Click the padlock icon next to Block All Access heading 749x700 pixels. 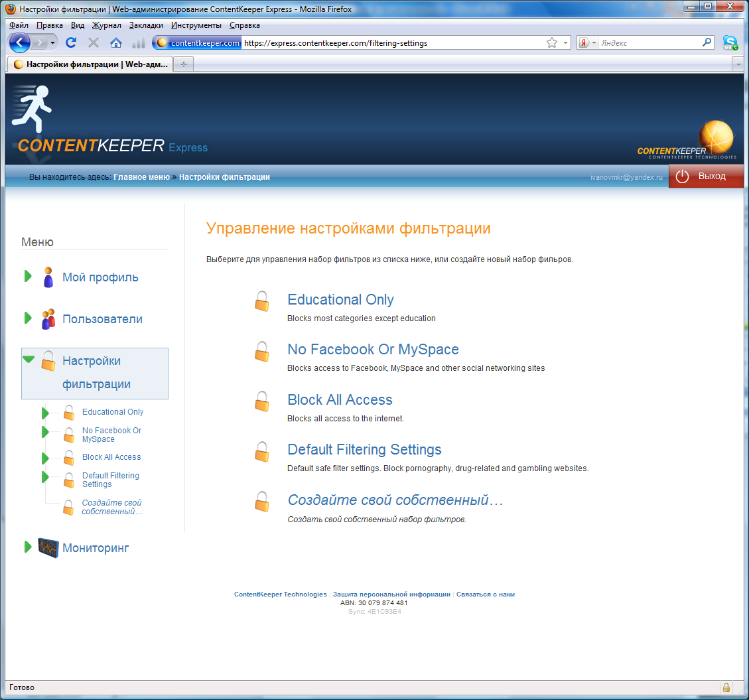click(x=262, y=401)
